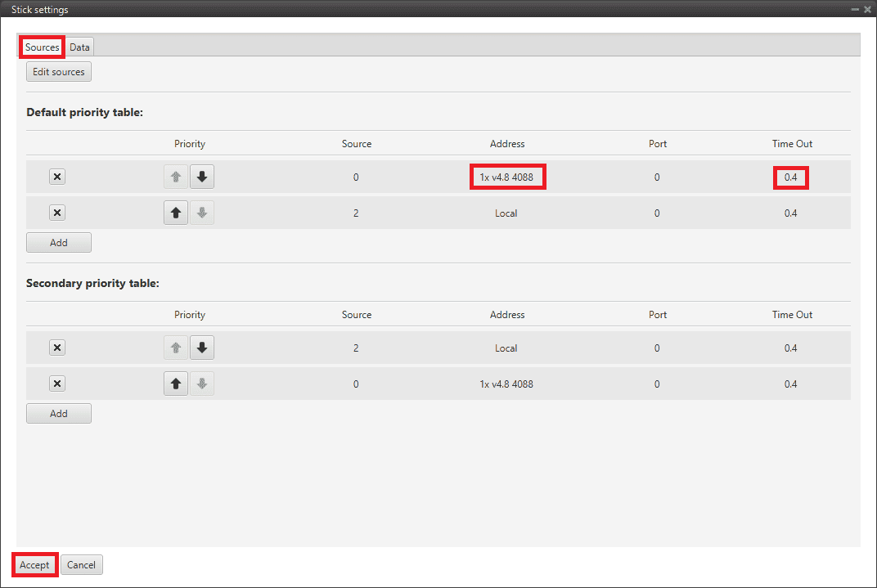Accept the stick settings
877x588 pixels.
tap(34, 565)
